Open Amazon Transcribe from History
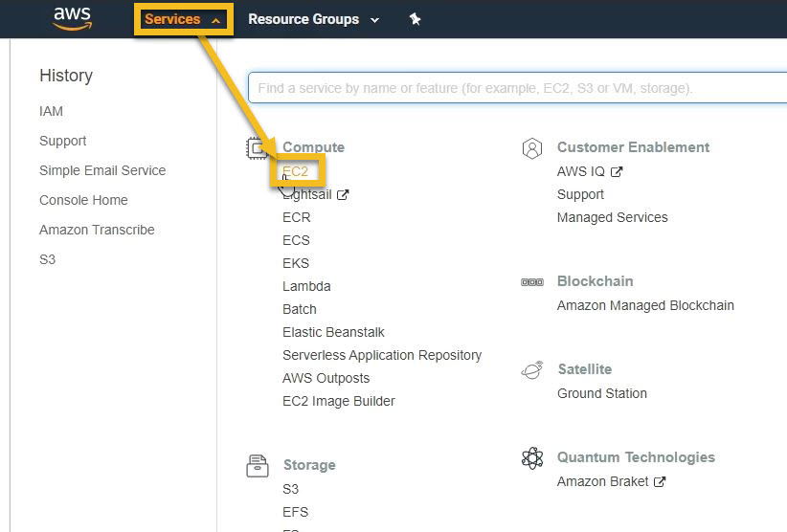 [x=97, y=230]
